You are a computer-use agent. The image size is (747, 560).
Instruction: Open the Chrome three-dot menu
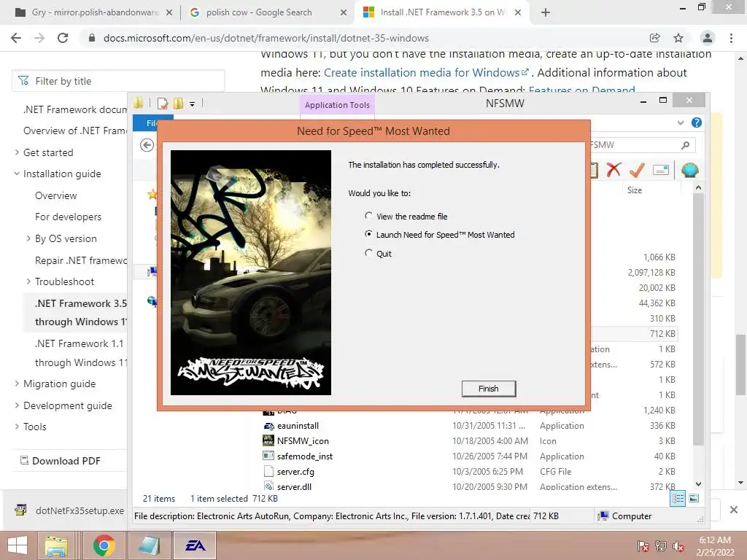pyautogui.click(x=731, y=38)
